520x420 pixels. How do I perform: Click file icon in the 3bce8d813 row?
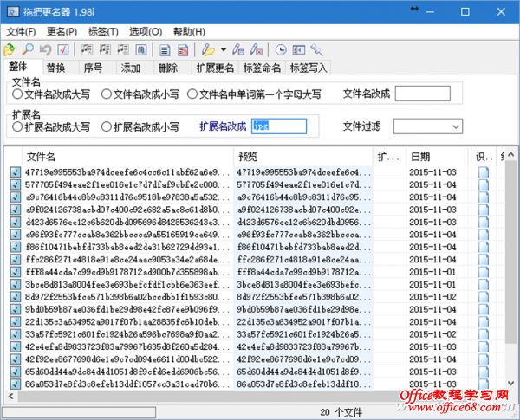pyautogui.click(x=484, y=284)
